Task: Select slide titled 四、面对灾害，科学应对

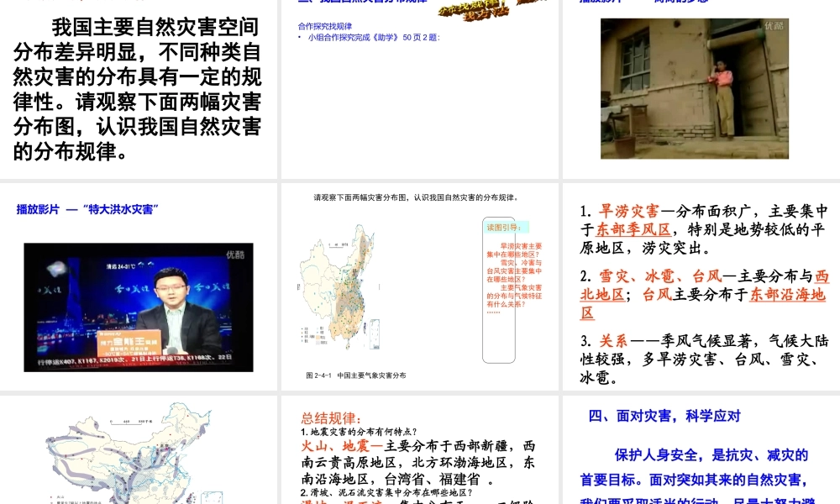Action: [701, 450]
